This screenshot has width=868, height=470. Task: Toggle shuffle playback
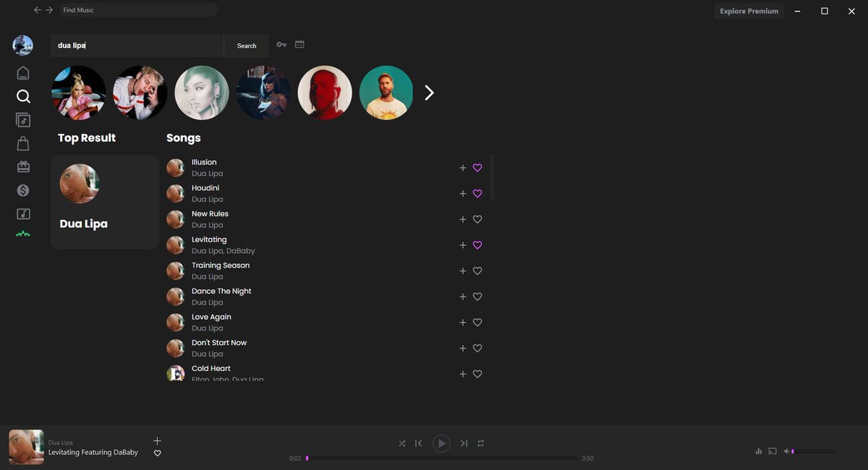(x=401, y=443)
